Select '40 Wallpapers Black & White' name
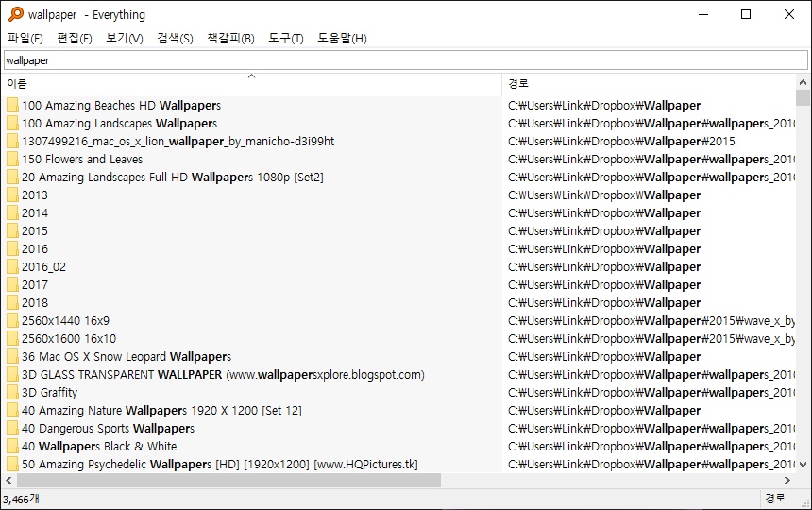 tap(99, 447)
